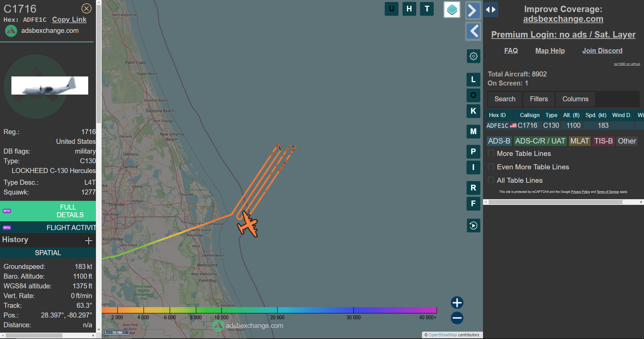The image size is (644, 339).
Task: Click the K map option button
Action: click(x=473, y=111)
